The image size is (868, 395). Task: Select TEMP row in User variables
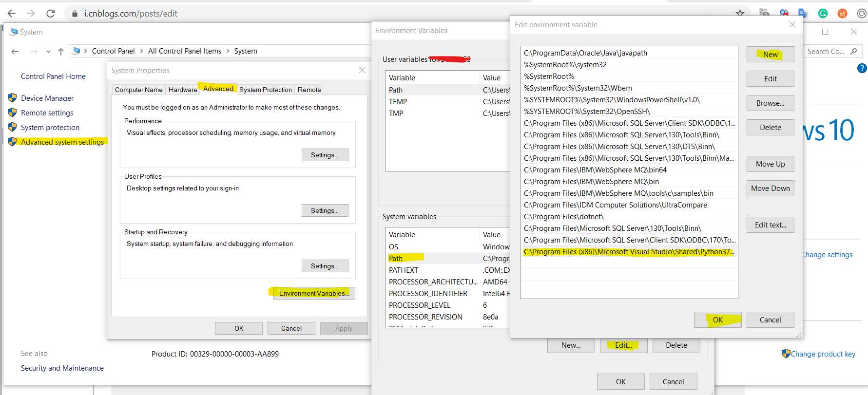(447, 102)
